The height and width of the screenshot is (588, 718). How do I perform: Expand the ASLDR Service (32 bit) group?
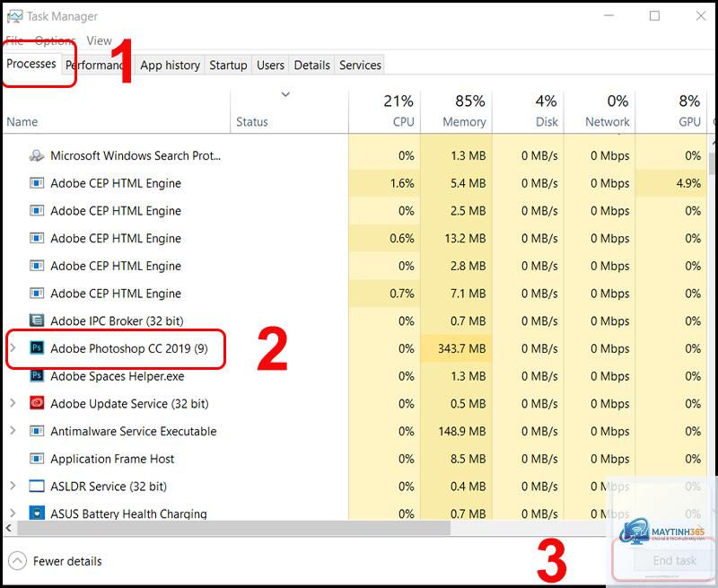(13, 486)
